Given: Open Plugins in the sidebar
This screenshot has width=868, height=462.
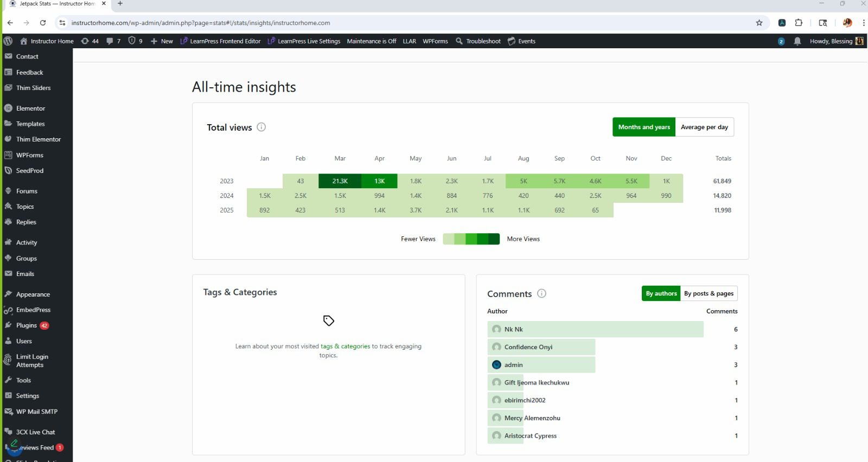Looking at the screenshot, I should click(27, 325).
